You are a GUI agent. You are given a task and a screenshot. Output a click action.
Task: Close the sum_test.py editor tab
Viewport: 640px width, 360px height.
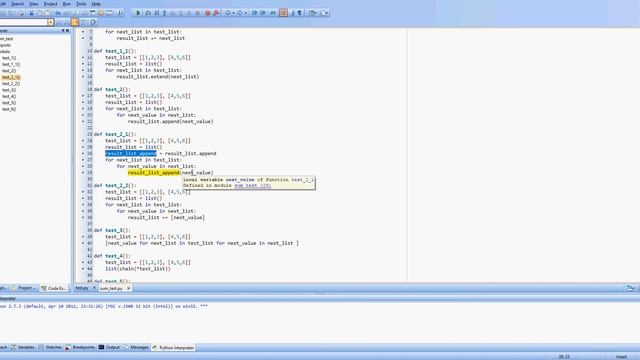point(128,288)
